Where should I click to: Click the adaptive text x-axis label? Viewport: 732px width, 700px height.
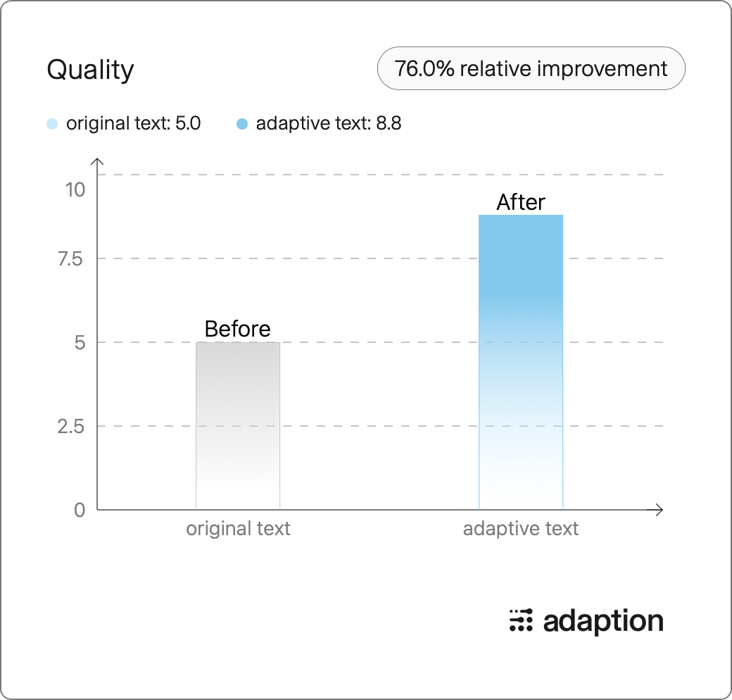521,529
